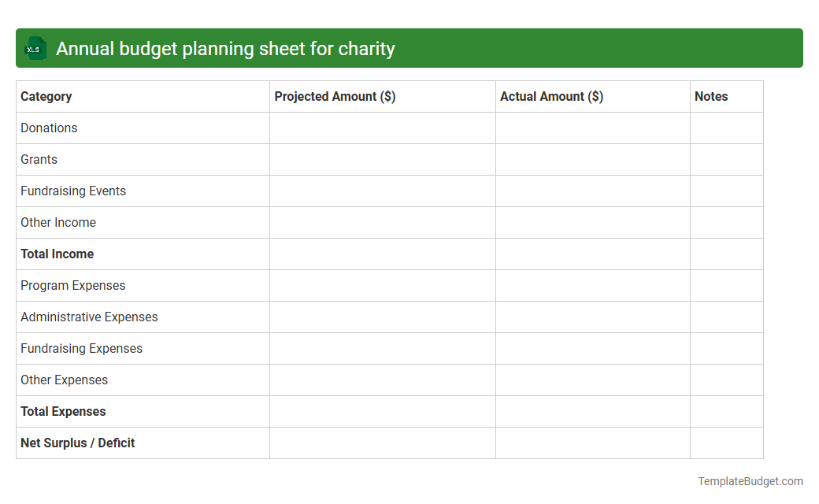
Task: Select the Notes column header
Action: [711, 96]
